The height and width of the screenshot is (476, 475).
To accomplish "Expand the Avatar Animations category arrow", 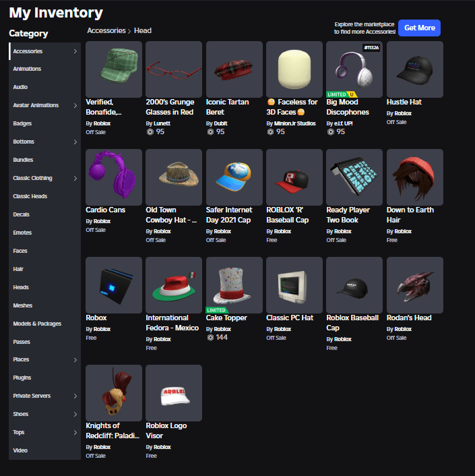I will [75, 105].
